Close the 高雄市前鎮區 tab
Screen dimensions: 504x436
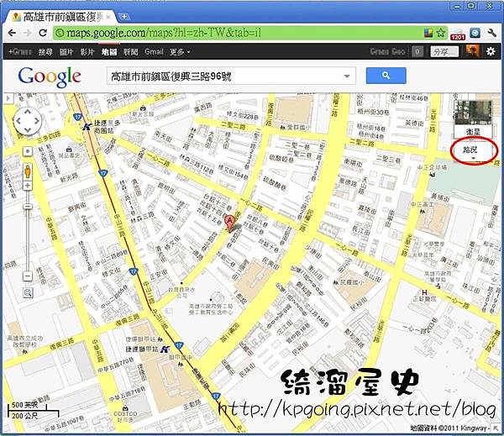pos(108,17)
